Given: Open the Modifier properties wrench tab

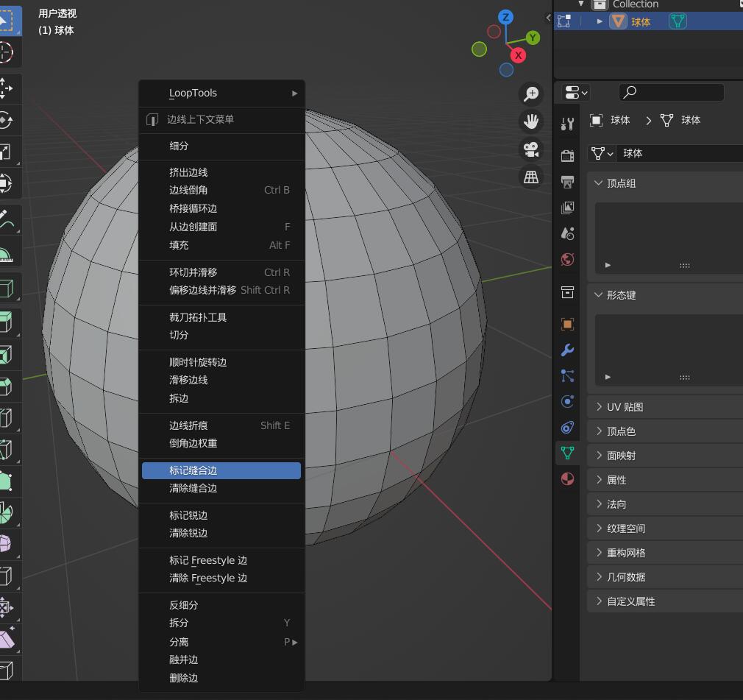Looking at the screenshot, I should click(567, 350).
